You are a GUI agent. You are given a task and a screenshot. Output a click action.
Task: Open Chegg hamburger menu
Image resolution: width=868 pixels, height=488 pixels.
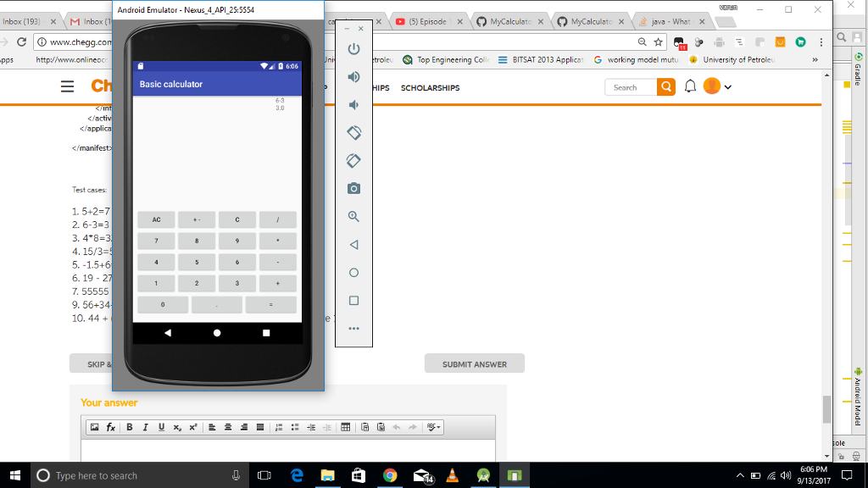tap(68, 87)
